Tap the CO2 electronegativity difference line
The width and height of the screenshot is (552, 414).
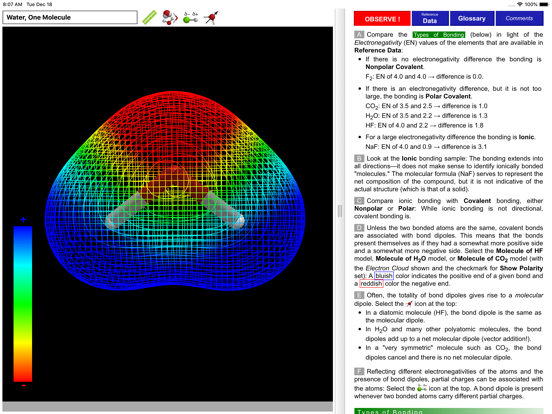tap(426, 106)
